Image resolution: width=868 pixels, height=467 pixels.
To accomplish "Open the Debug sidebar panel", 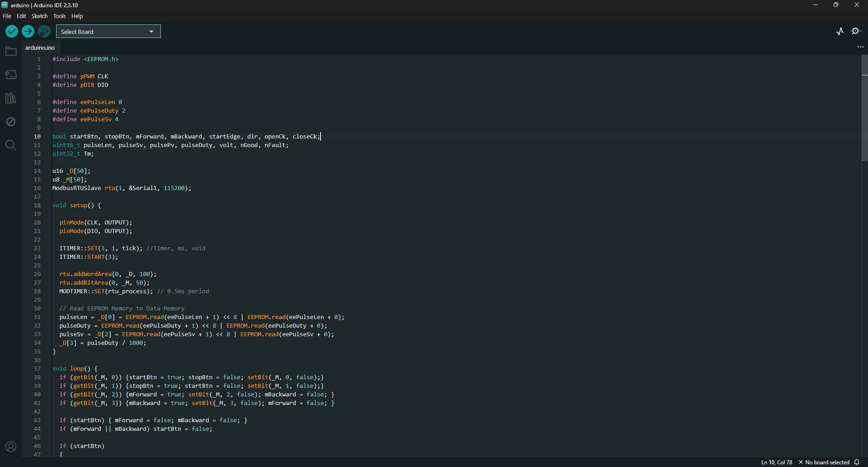I will (11, 122).
